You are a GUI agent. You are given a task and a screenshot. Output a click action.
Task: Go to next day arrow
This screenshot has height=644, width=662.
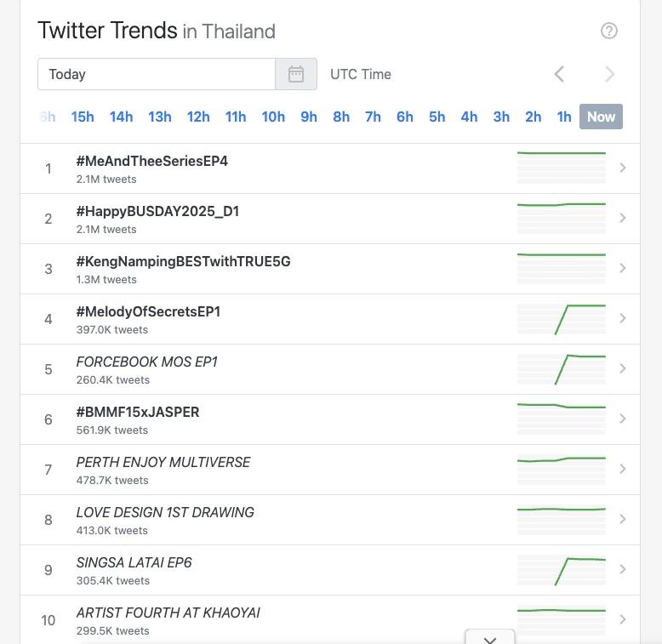click(609, 74)
